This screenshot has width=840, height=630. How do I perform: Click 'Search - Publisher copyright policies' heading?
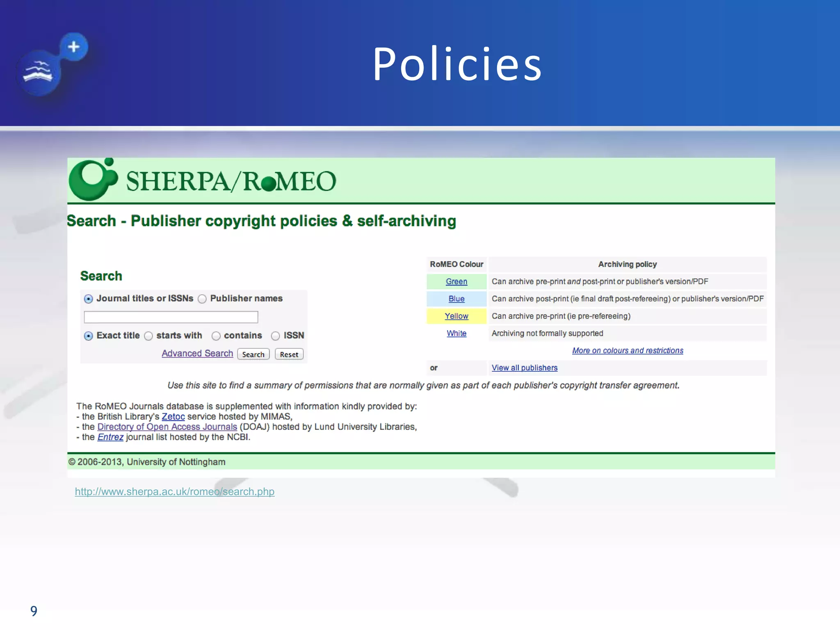click(262, 221)
